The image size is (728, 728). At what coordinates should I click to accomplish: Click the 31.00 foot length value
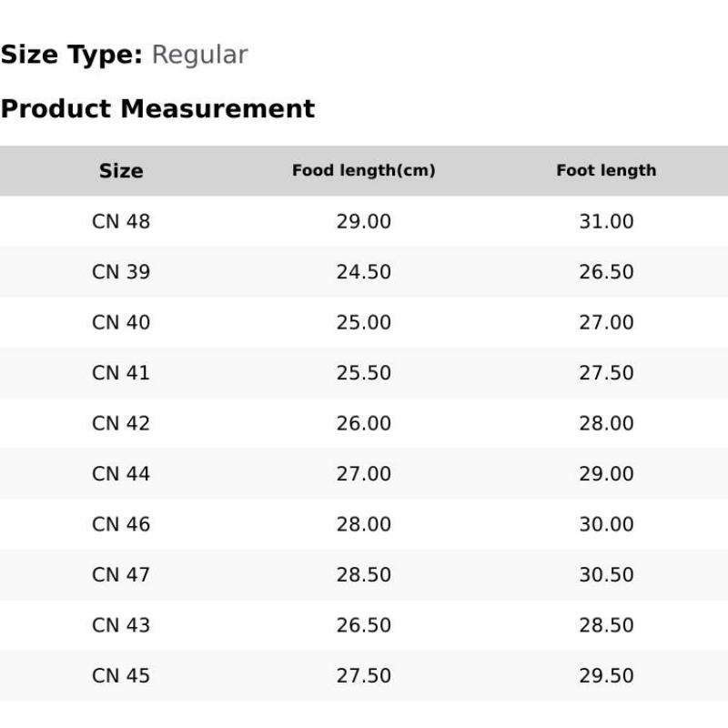pos(606,222)
